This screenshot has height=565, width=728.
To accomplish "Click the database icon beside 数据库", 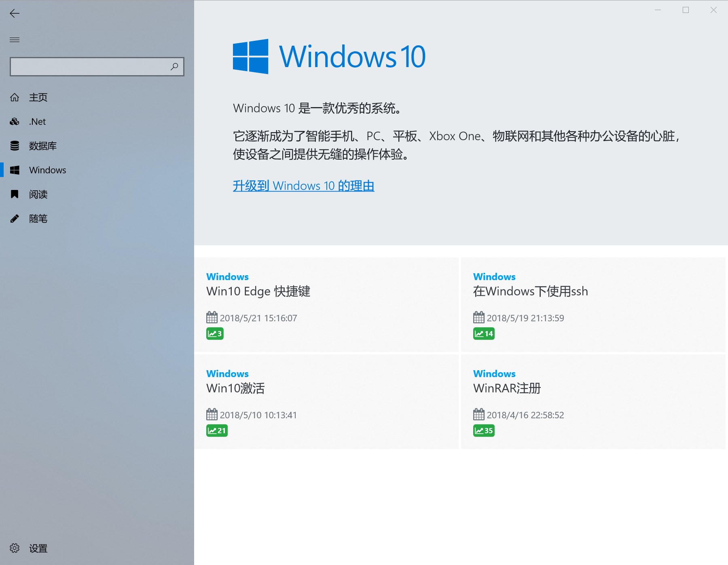I will click(x=15, y=146).
